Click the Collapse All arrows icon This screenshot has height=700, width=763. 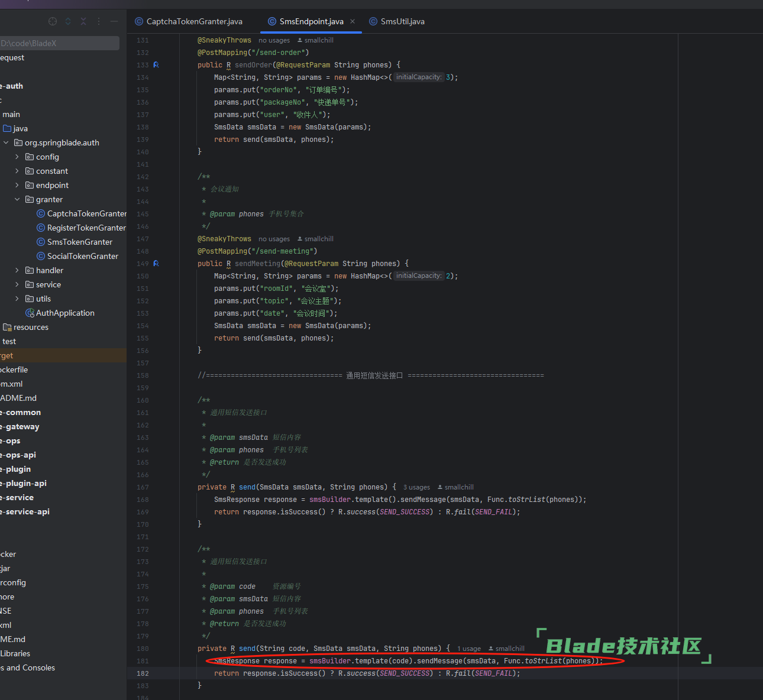tap(83, 21)
